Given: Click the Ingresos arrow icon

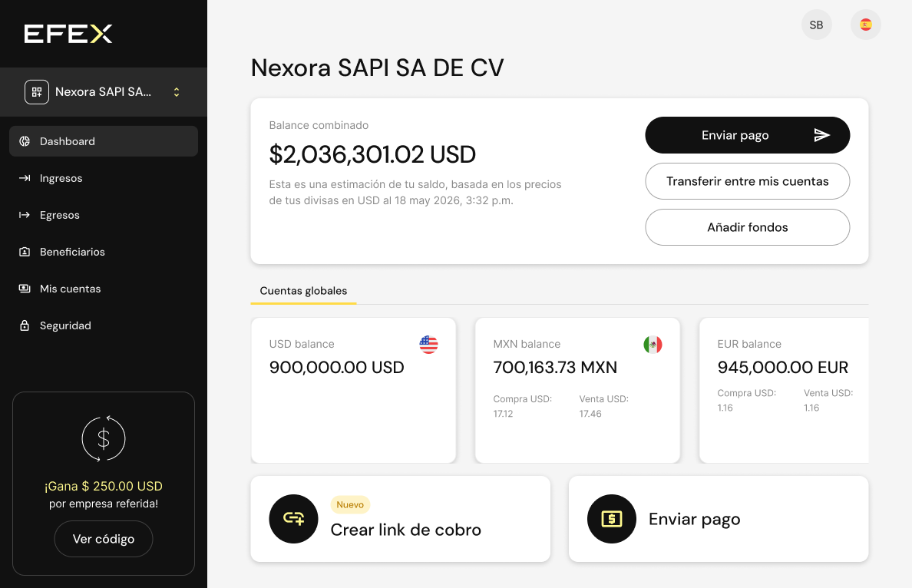Looking at the screenshot, I should pyautogui.click(x=25, y=178).
